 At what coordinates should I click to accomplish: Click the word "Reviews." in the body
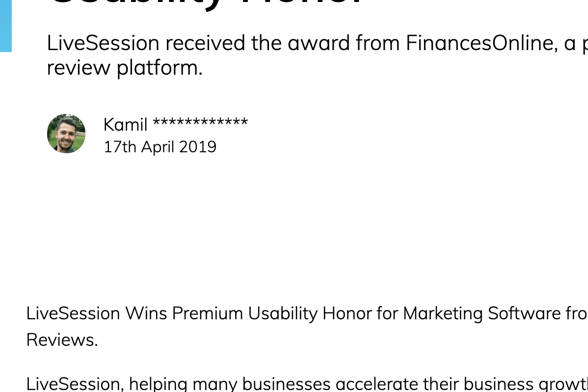(62, 339)
